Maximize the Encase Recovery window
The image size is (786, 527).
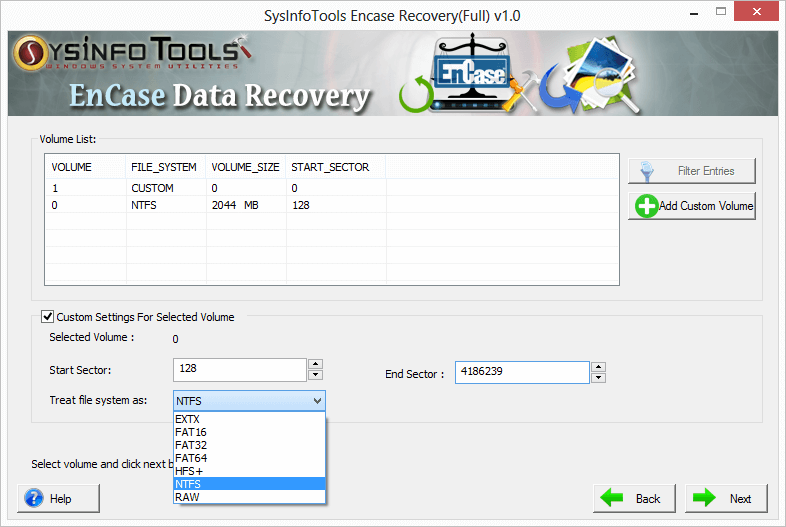tap(721, 12)
